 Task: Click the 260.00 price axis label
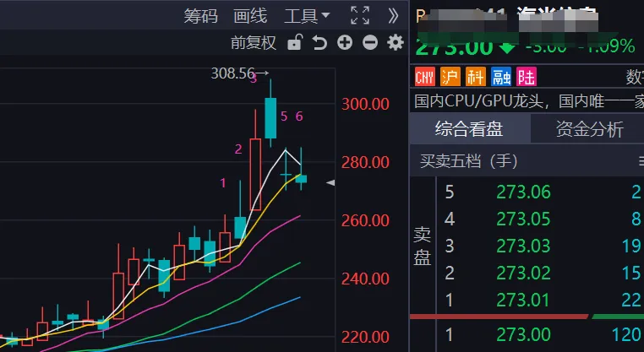tap(365, 220)
